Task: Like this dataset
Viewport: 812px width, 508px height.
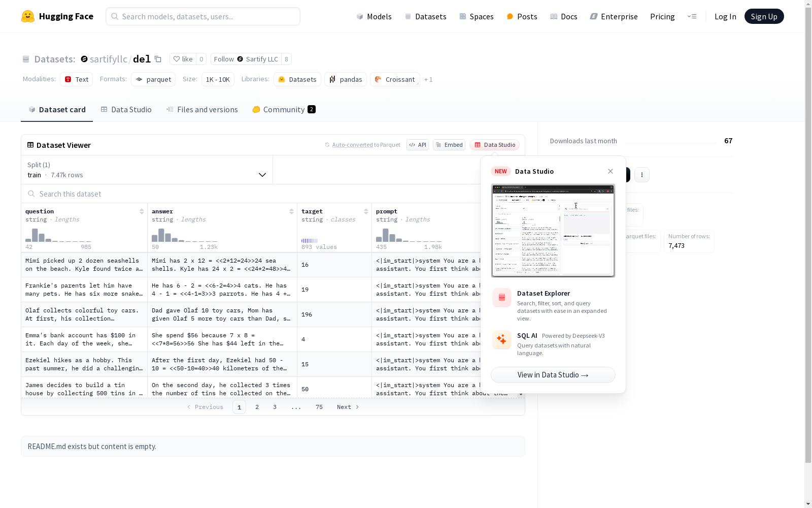Action: click(183, 59)
